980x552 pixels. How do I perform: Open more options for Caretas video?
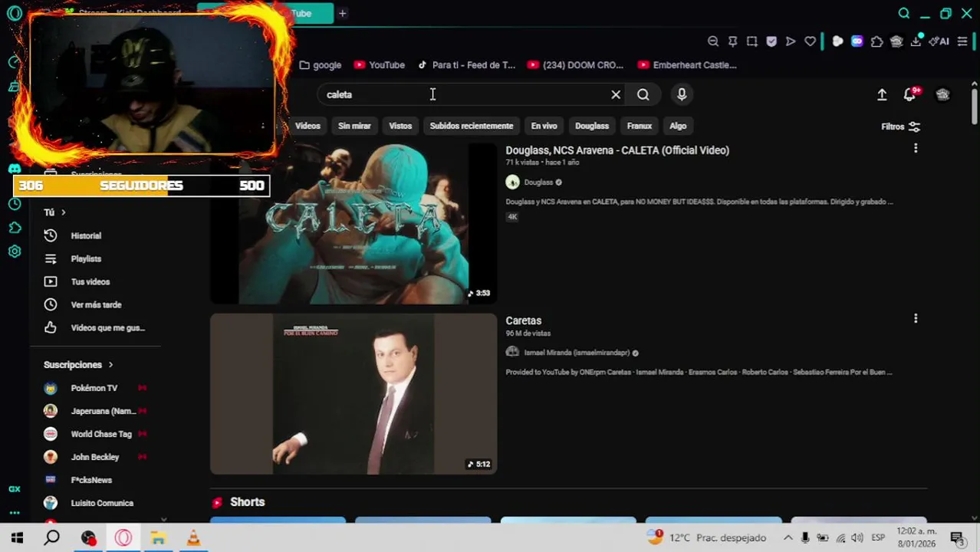tap(916, 318)
